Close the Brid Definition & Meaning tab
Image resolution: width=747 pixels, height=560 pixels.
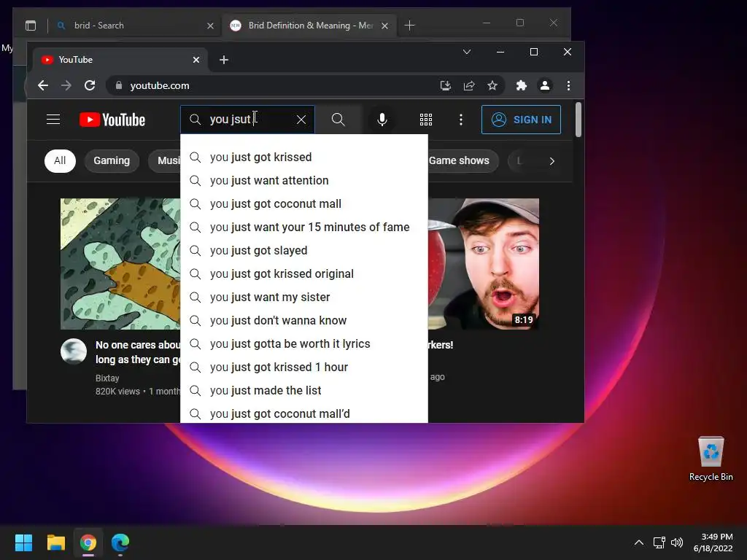point(384,26)
